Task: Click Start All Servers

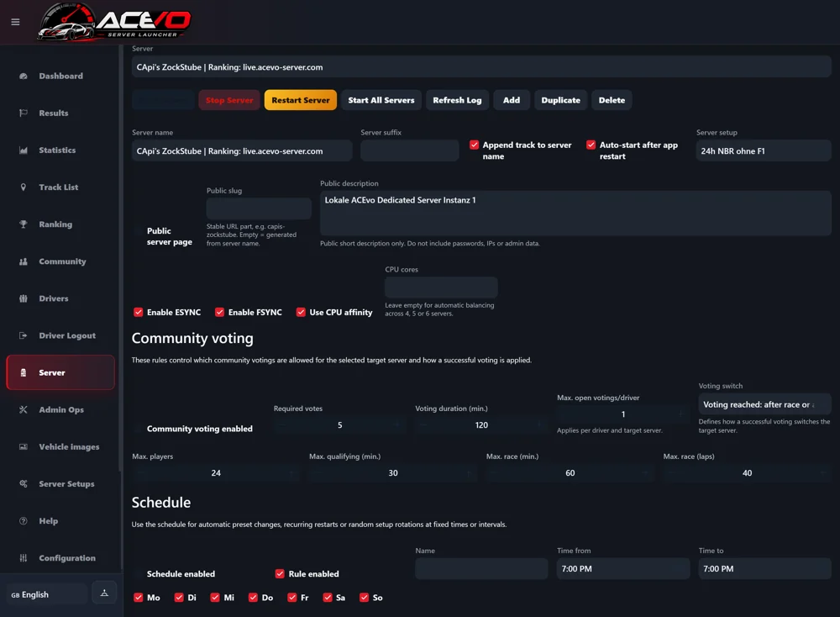Action: (381, 100)
